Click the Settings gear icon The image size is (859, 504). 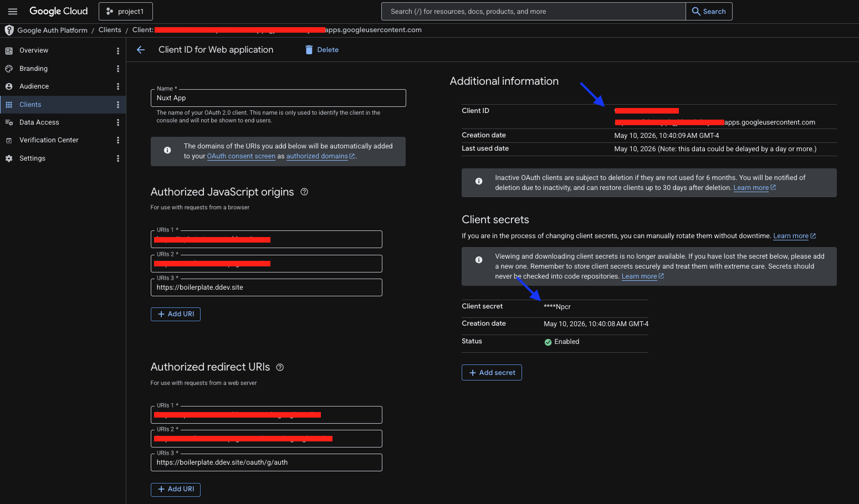click(x=9, y=158)
